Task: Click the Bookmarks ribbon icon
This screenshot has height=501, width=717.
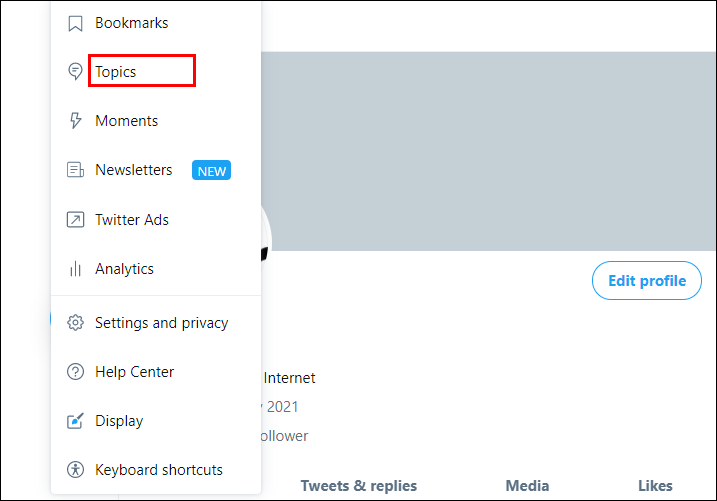Action: click(x=75, y=23)
